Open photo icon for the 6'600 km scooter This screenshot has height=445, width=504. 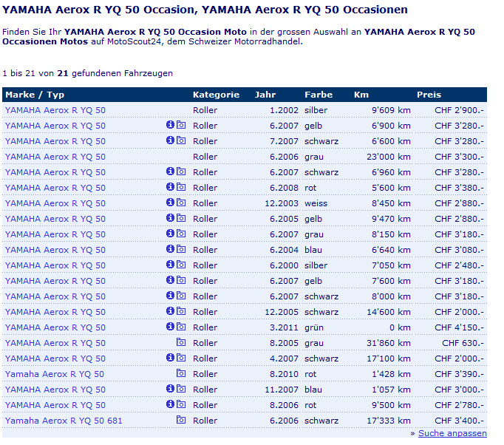pos(181,141)
